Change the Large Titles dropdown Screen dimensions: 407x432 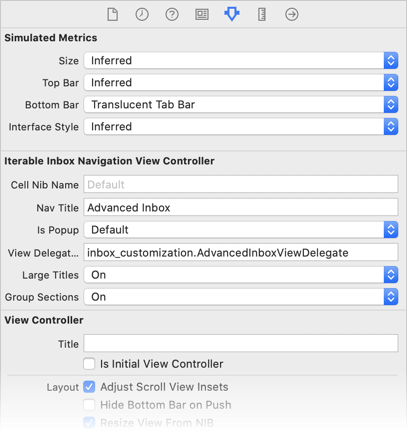[241, 275]
